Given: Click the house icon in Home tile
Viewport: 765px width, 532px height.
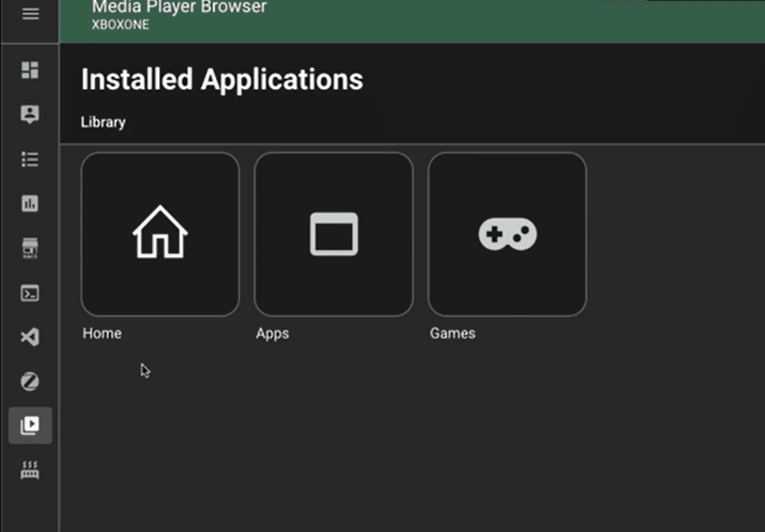Looking at the screenshot, I should (x=160, y=232).
